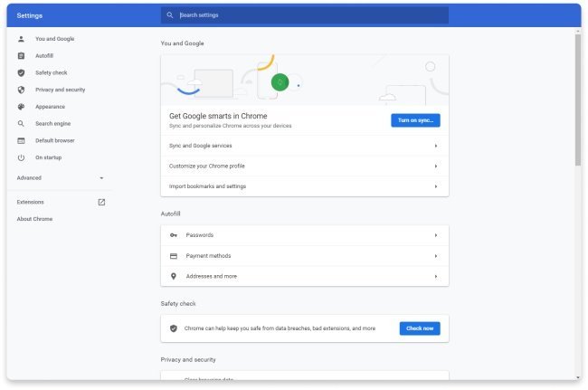Open the Extensions link
Viewport: 588px width, 390px height.
tap(31, 202)
